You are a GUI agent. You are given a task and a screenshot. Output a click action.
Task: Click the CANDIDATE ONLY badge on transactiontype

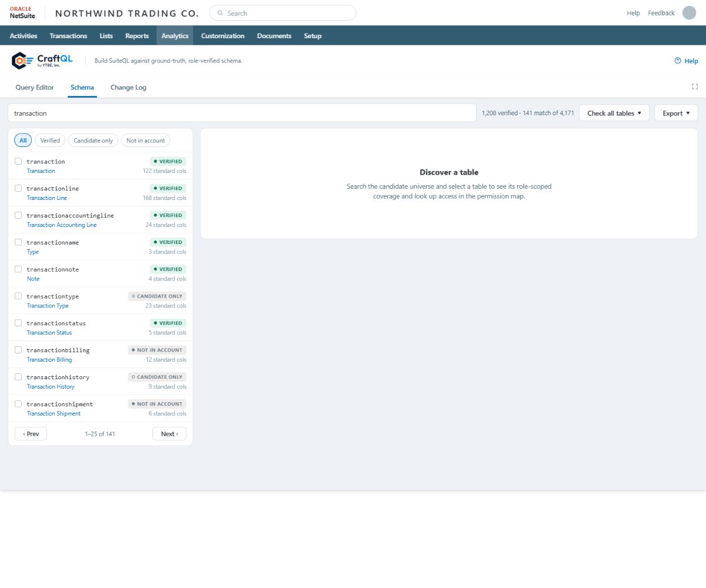157,296
